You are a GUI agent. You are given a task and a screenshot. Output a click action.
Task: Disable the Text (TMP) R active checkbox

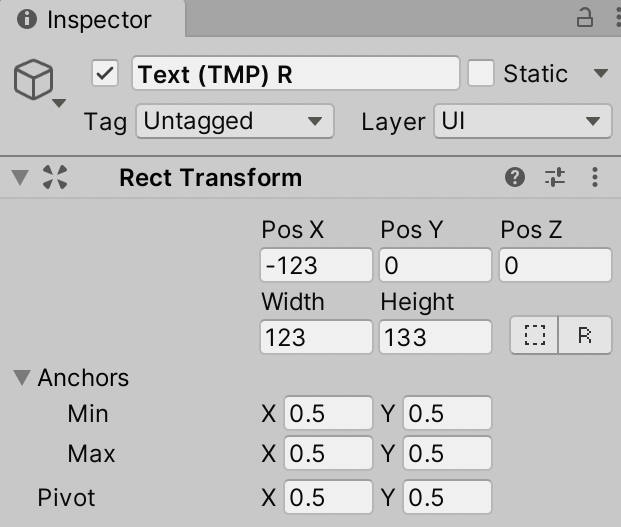point(105,74)
